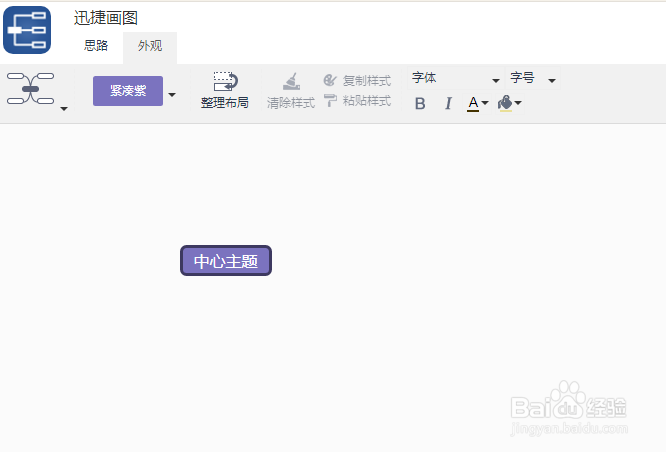Expand the fill color dropdown arrow
This screenshot has width=666, height=452.
click(518, 103)
